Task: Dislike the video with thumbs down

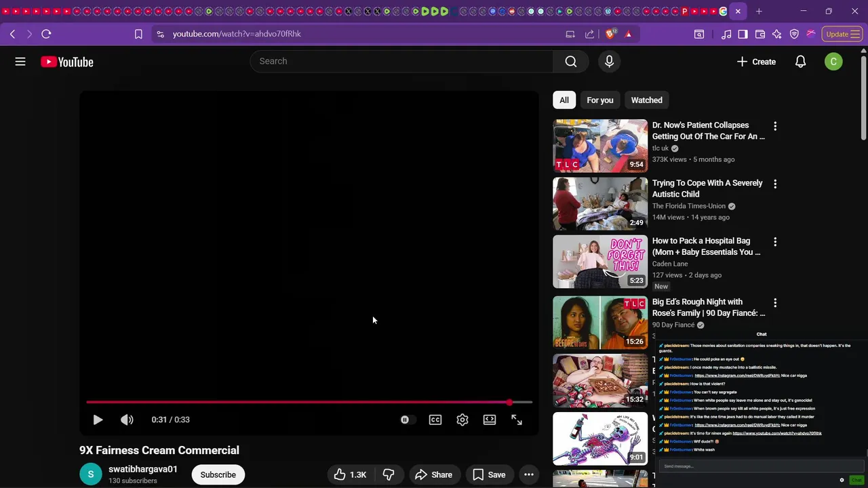Action: point(389,474)
